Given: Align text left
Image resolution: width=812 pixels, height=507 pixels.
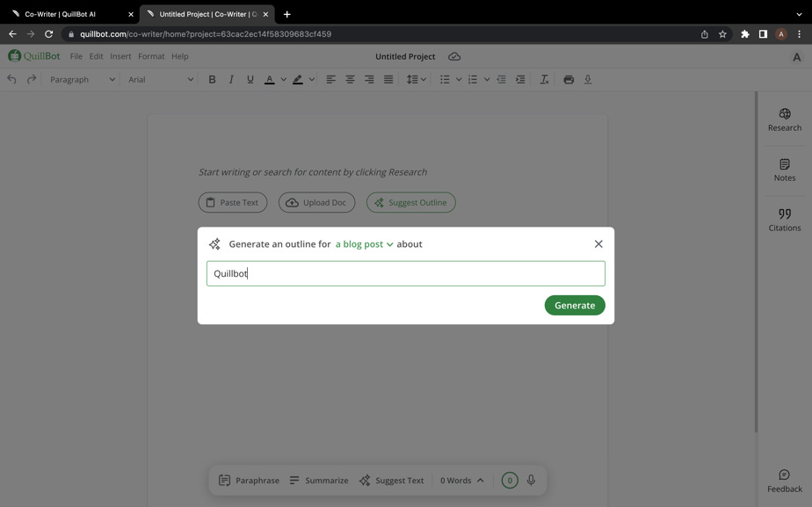Looking at the screenshot, I should click(x=330, y=79).
